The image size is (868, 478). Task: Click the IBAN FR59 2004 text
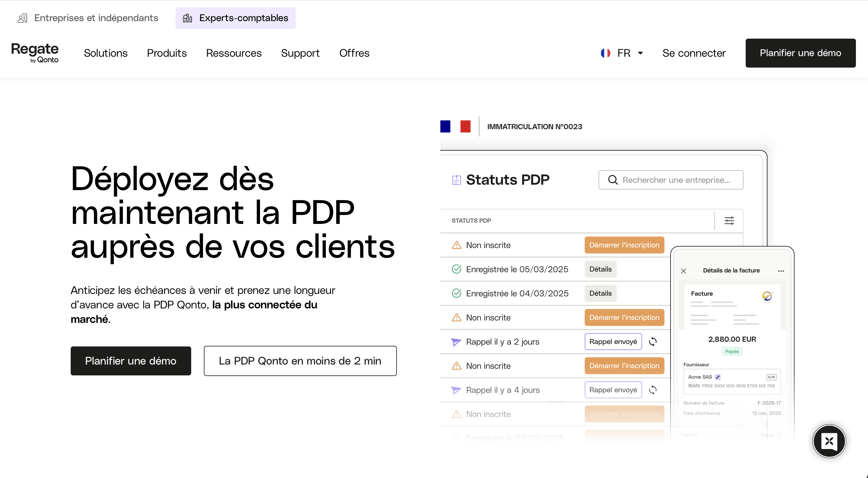[x=731, y=386]
